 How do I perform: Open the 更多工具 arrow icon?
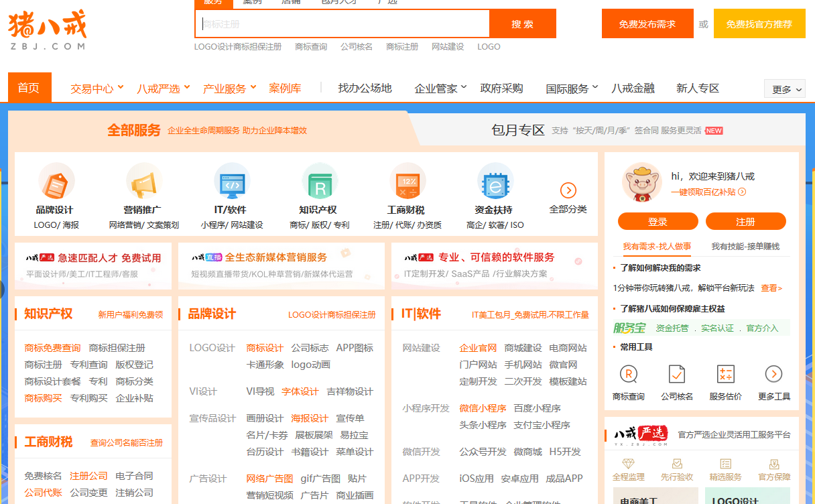pos(774,374)
